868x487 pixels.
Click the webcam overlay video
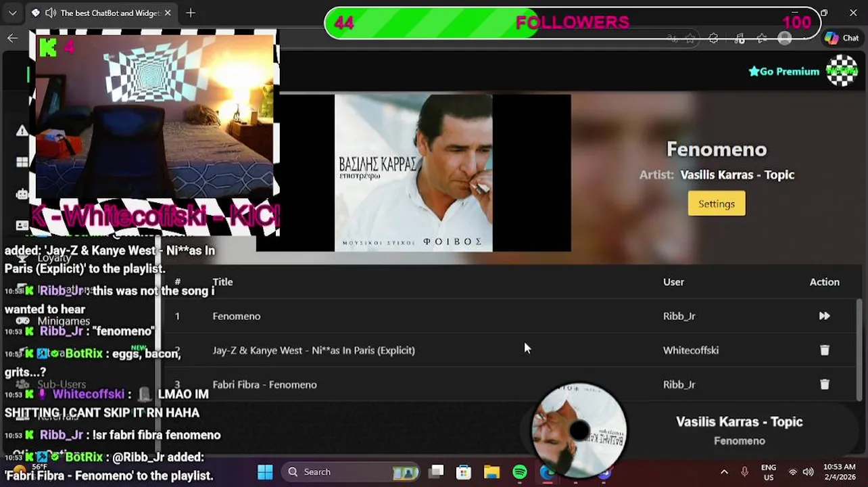pyautogui.click(x=155, y=116)
